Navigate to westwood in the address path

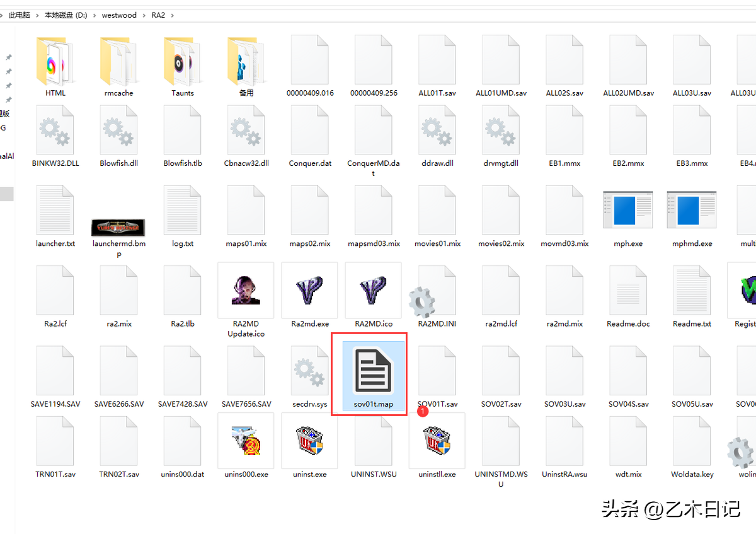point(119,15)
